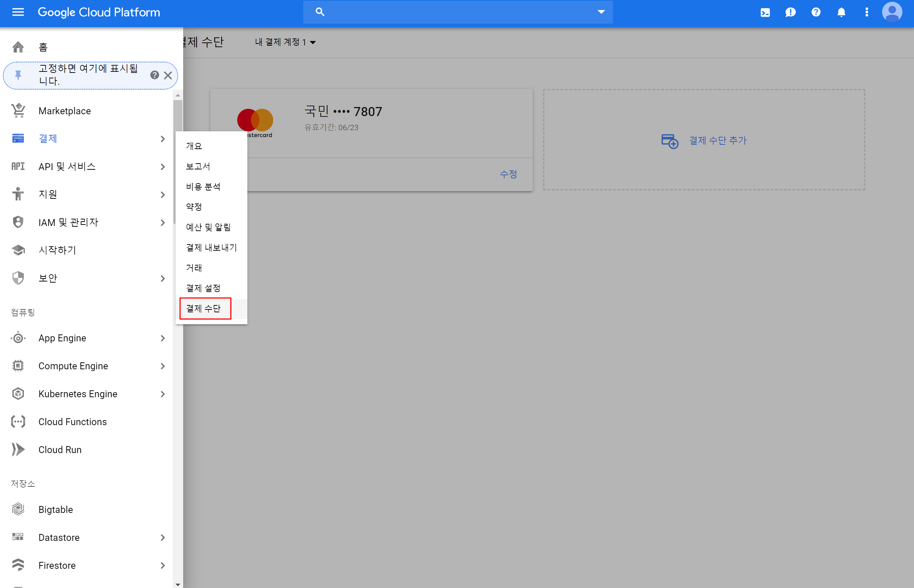The width and height of the screenshot is (914, 588).
Task: Open the user account avatar
Action: click(x=892, y=13)
